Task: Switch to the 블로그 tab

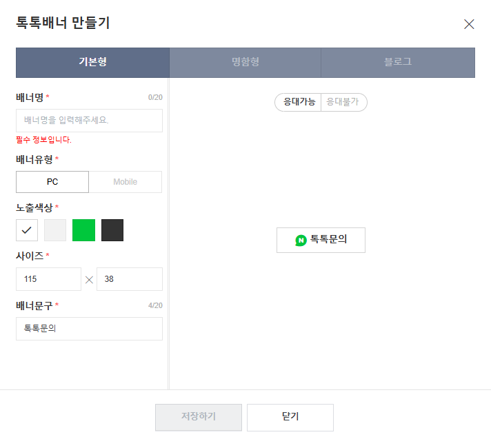Action: (x=398, y=62)
